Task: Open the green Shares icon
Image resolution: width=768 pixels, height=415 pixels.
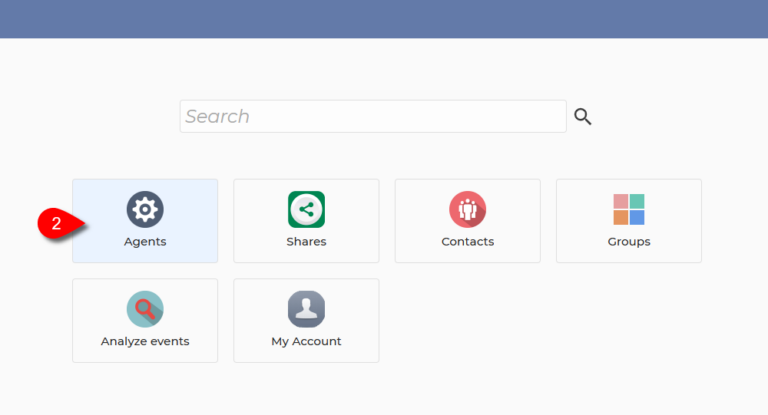Action: pos(306,209)
